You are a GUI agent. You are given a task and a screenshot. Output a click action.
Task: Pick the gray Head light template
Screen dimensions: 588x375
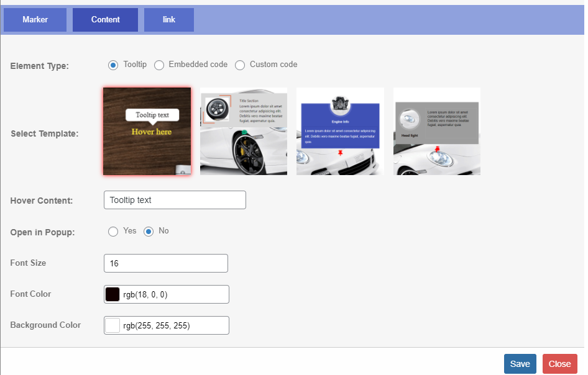point(437,131)
